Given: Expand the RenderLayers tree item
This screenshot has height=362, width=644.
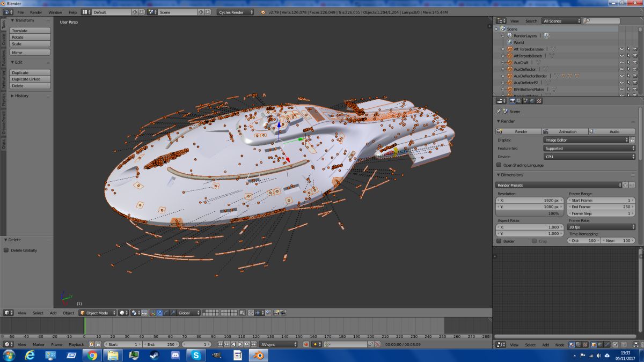Looking at the screenshot, I should (503, 36).
